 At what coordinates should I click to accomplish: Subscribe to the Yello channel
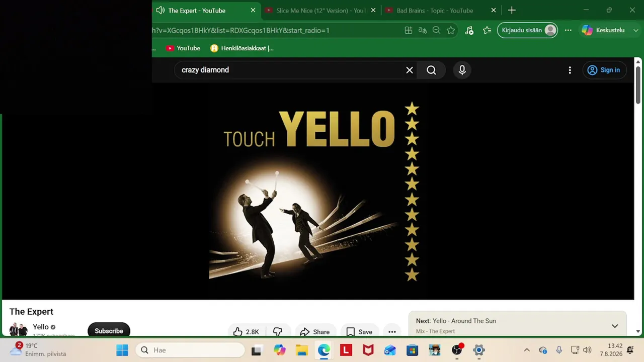(109, 330)
